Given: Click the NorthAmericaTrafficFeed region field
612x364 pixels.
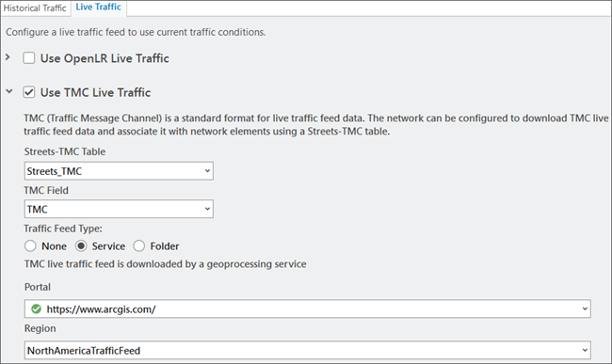Looking at the screenshot, I should [x=308, y=350].
